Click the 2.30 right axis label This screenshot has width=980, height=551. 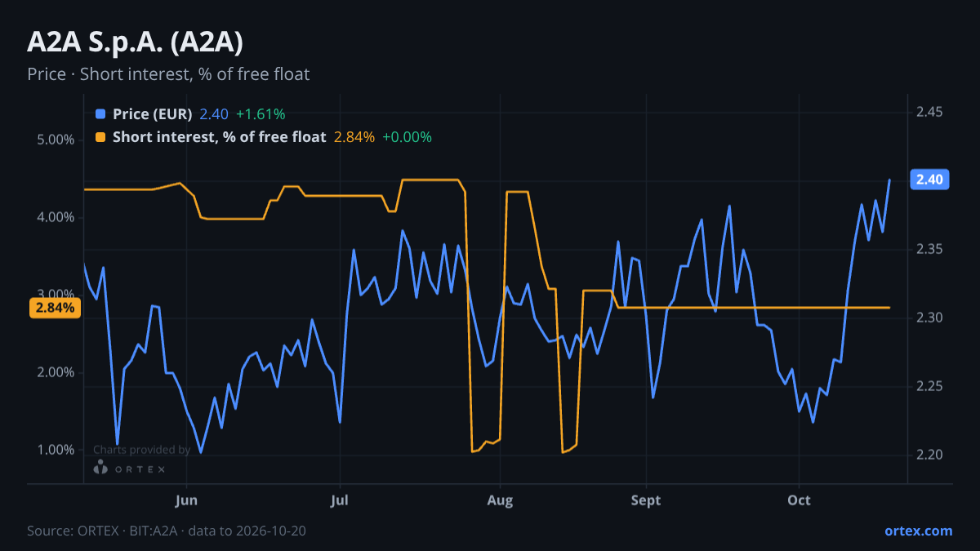coord(930,318)
